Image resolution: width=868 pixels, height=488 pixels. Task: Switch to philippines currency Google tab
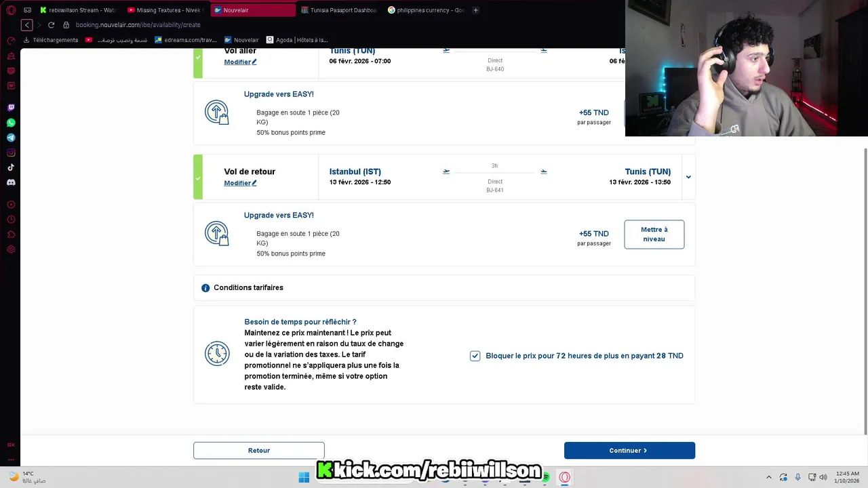(427, 10)
